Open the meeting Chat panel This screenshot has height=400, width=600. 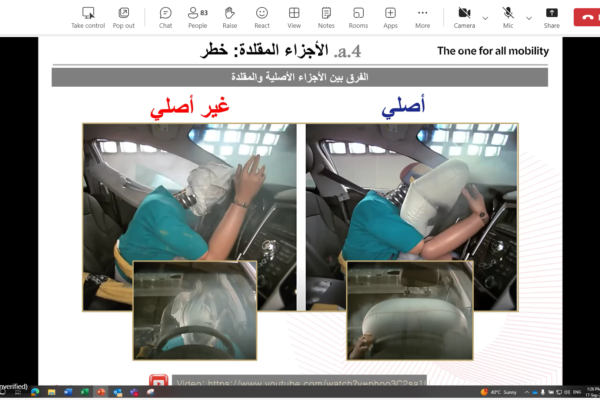pos(165,16)
